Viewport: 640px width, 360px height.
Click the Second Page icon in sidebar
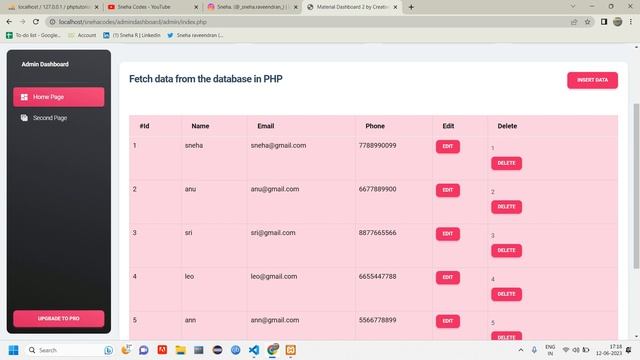coord(24,118)
